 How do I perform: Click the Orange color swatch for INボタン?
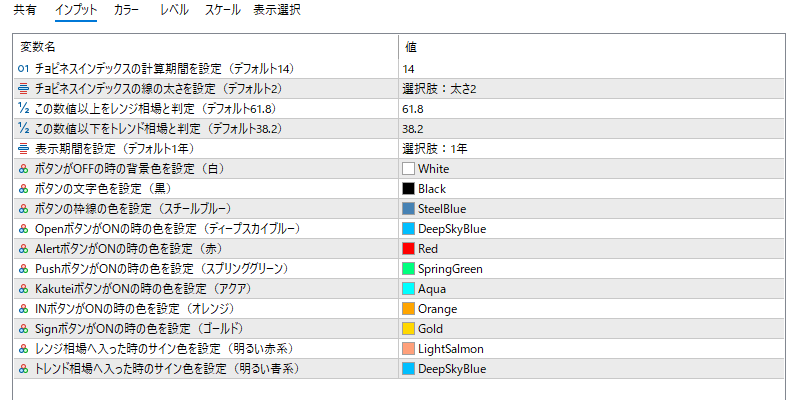pyautogui.click(x=408, y=309)
